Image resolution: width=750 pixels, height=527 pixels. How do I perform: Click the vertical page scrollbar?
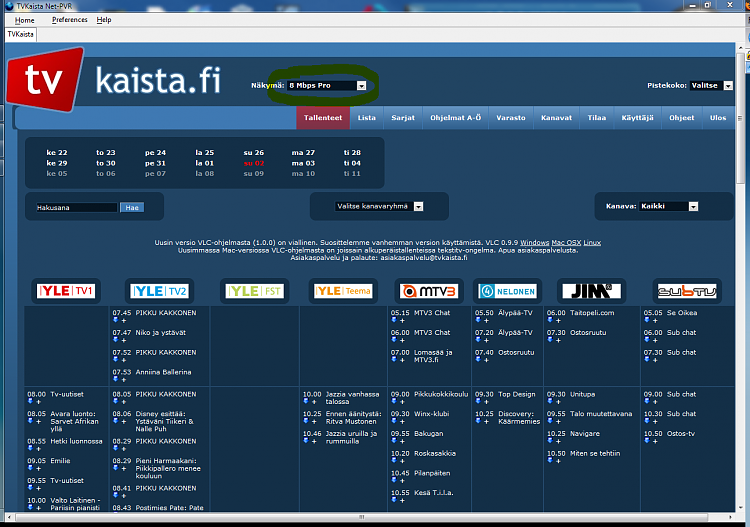pyautogui.click(x=740, y=119)
